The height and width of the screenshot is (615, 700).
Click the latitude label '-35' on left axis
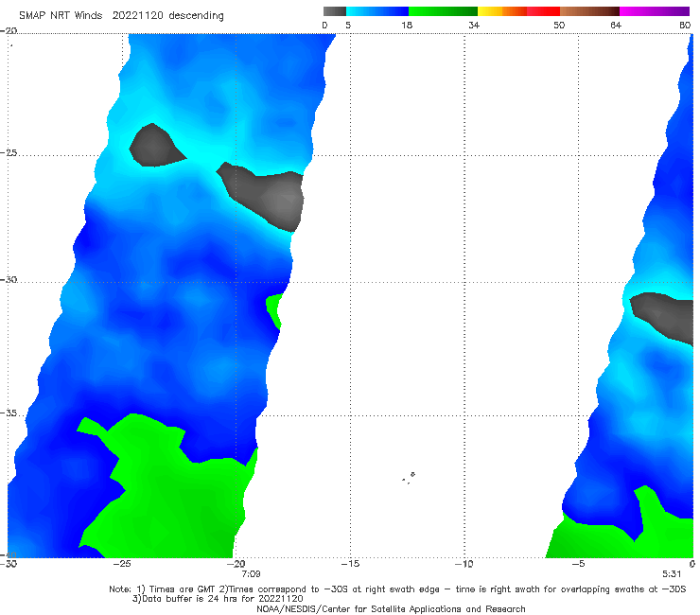tap(9, 413)
